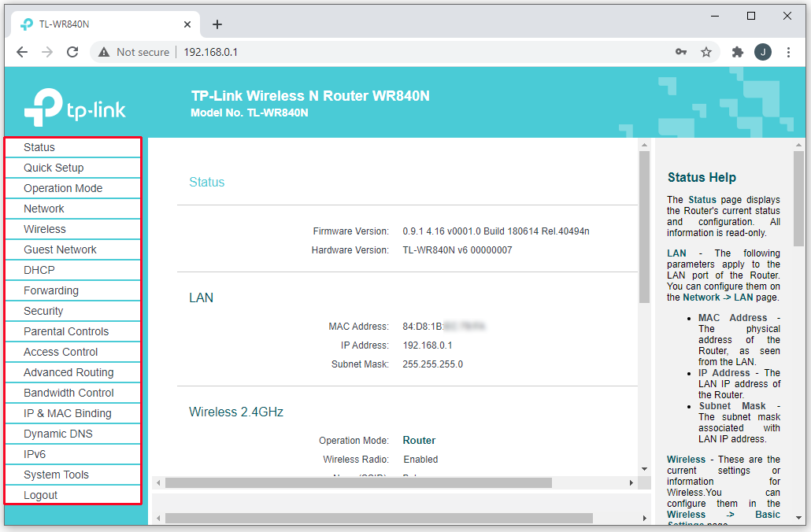Click the help panel scrollbar down arrow

798,518
